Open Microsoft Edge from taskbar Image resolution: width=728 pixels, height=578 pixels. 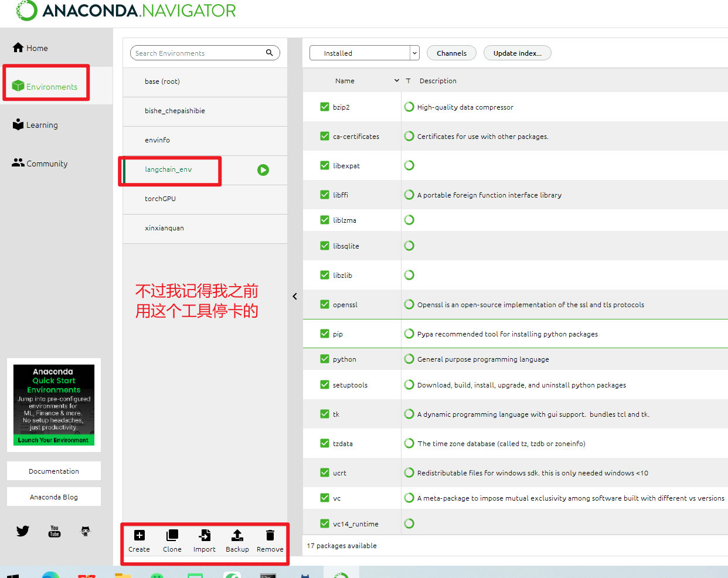[50, 575]
